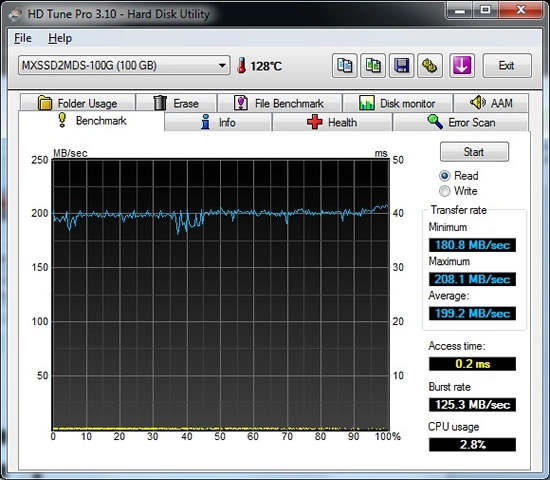This screenshot has height=480, width=550.
Task: Click the benchmark graph area
Action: point(221,295)
